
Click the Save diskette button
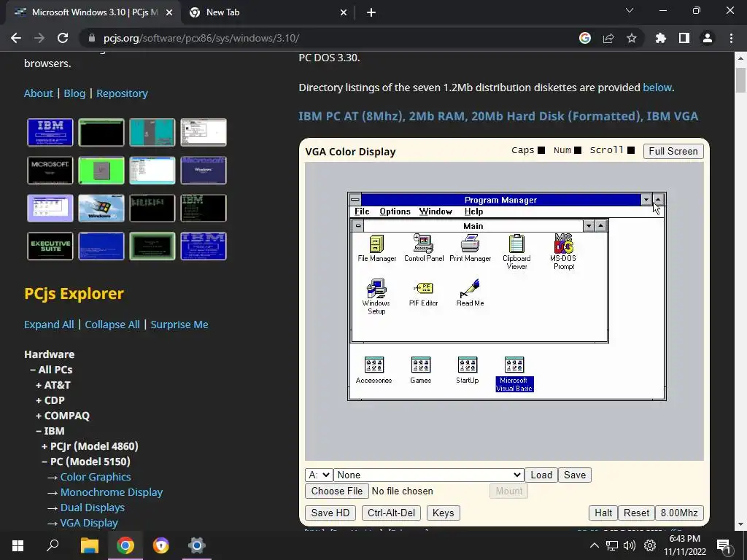click(575, 475)
